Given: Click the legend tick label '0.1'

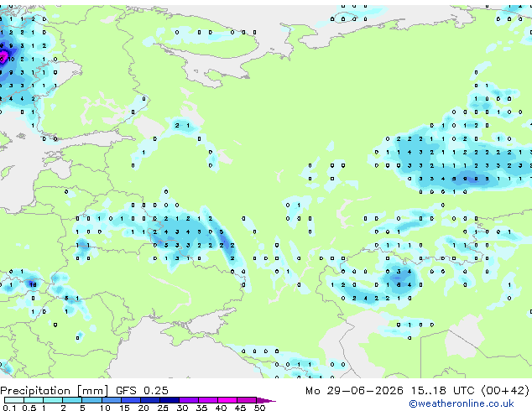Looking at the screenshot, I should click(x=9, y=408).
